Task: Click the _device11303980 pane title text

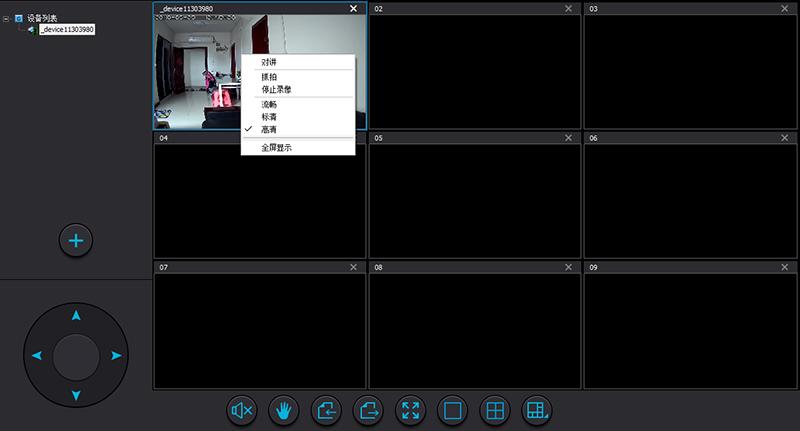Action: (x=186, y=9)
